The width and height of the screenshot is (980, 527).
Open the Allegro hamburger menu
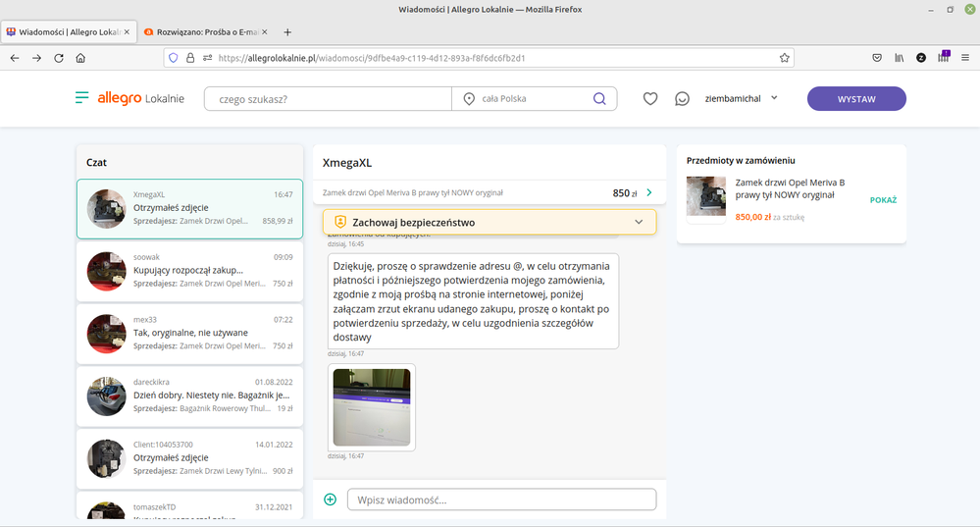pos(81,98)
